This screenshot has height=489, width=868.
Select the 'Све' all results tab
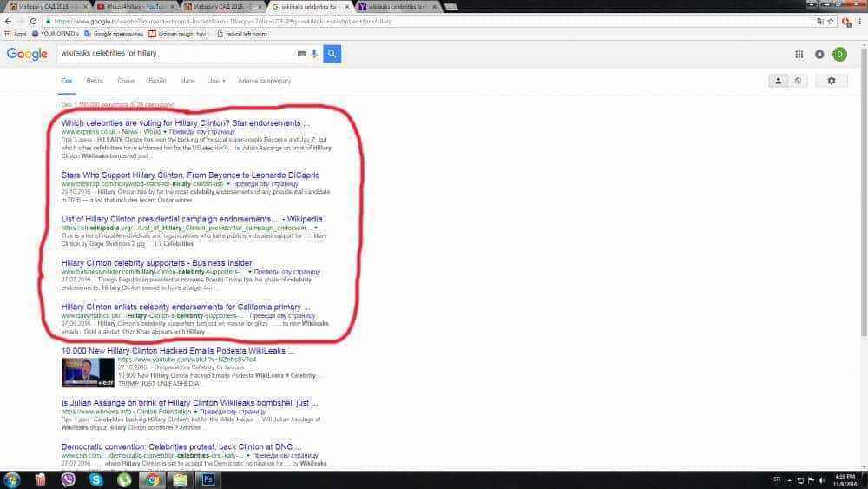[67, 81]
